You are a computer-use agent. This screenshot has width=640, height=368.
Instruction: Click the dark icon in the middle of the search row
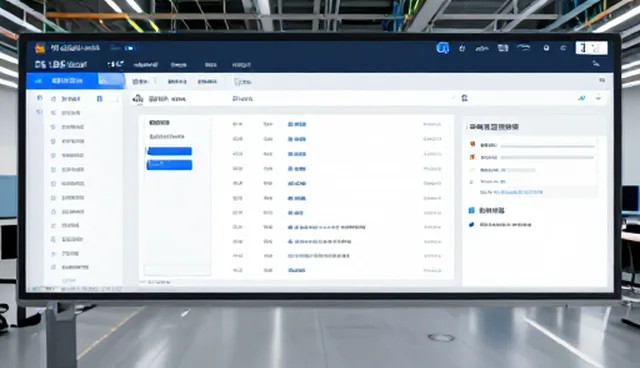[464, 98]
